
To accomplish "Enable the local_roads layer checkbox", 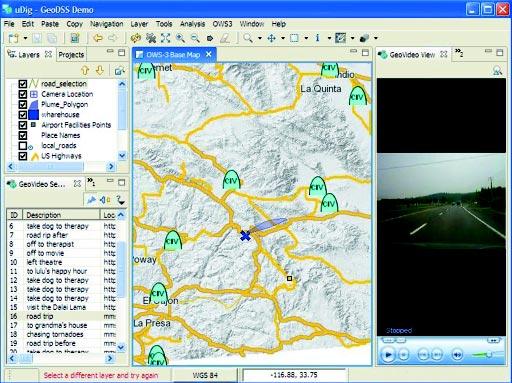I will [23, 146].
